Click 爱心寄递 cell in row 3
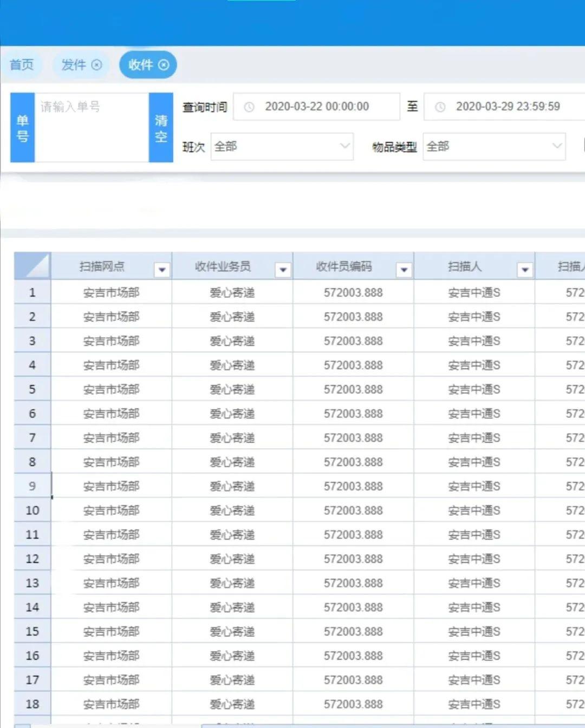The width and height of the screenshot is (585, 728). (x=232, y=341)
